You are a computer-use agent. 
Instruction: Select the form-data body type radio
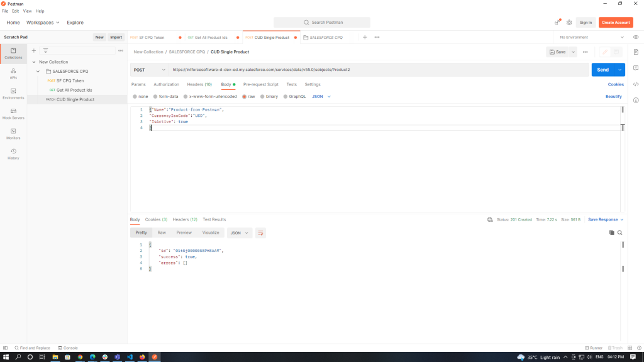155,96
